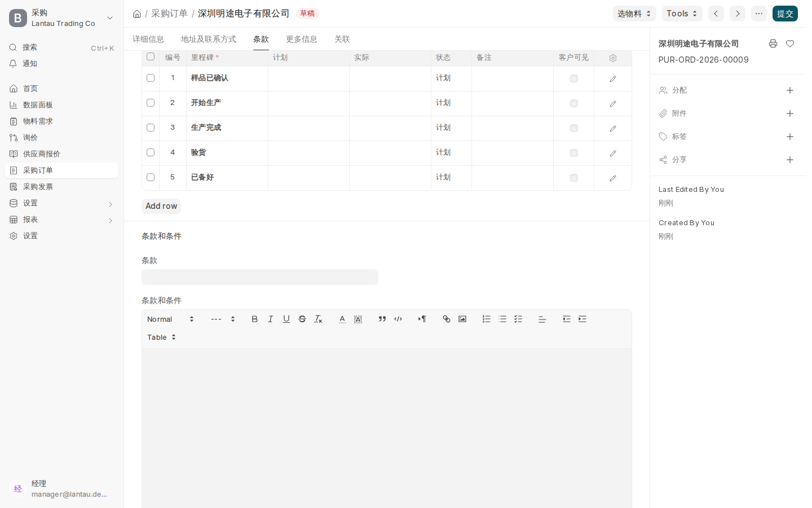The image size is (812, 508).
Task: Click Add row below milestone table
Action: coord(161,206)
